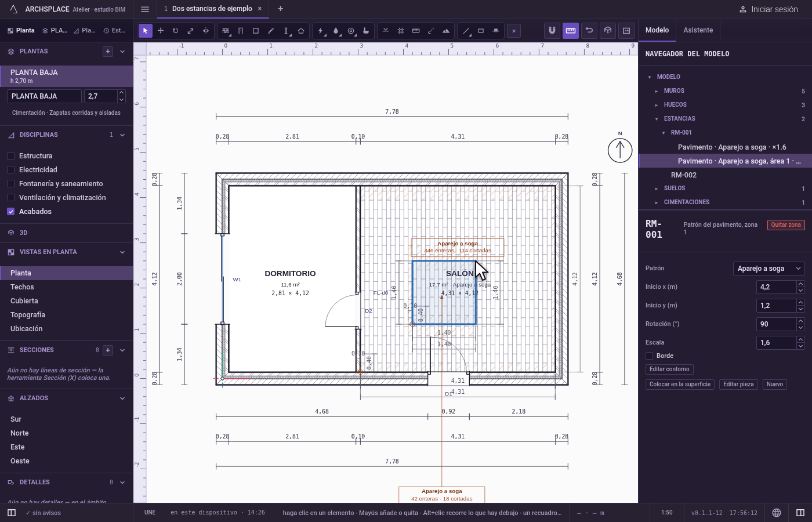Enable the Estructura discipline checkbox
Image resolution: width=812 pixels, height=522 pixels.
pos(10,156)
